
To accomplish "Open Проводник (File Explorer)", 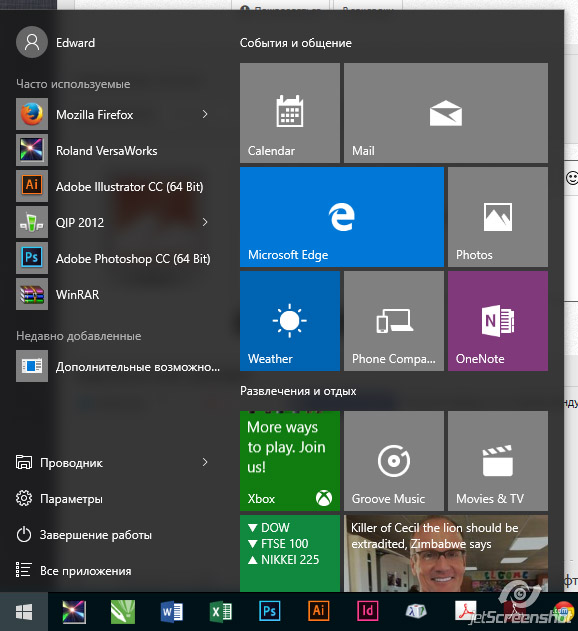I will click(71, 463).
